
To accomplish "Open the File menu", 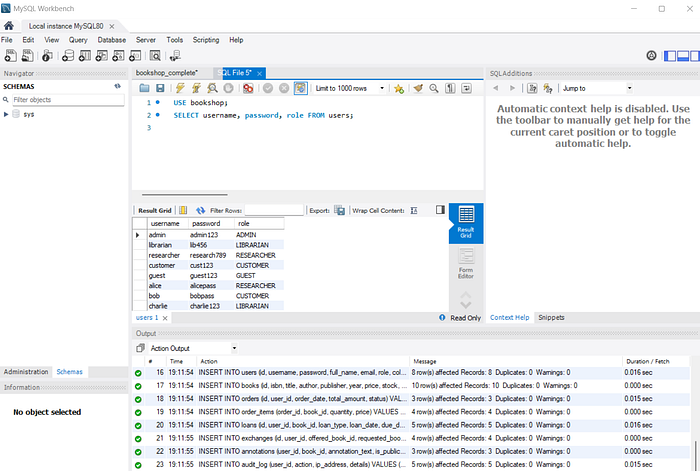I will point(7,40).
